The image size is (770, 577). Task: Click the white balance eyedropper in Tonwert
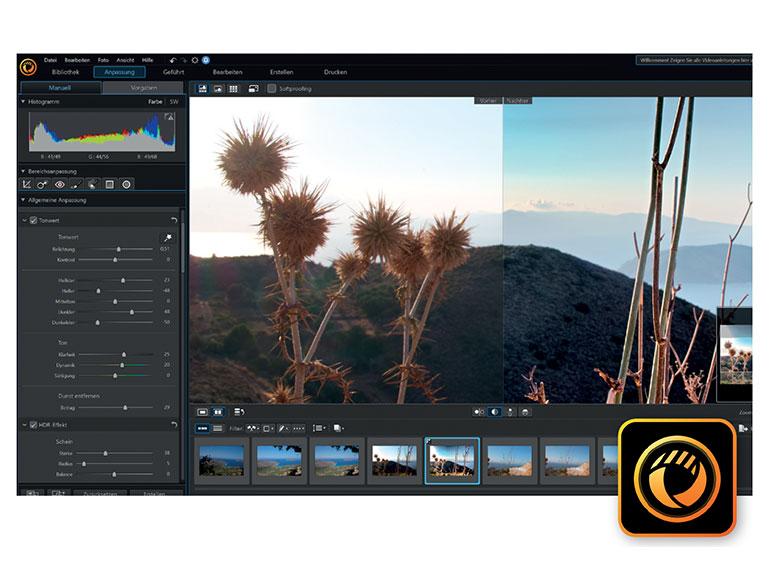pyautogui.click(x=167, y=238)
